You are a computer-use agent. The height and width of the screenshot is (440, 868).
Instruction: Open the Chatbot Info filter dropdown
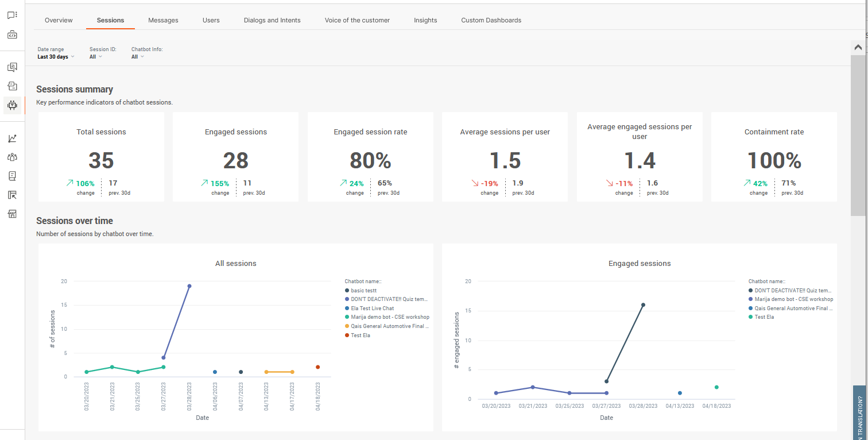click(137, 57)
